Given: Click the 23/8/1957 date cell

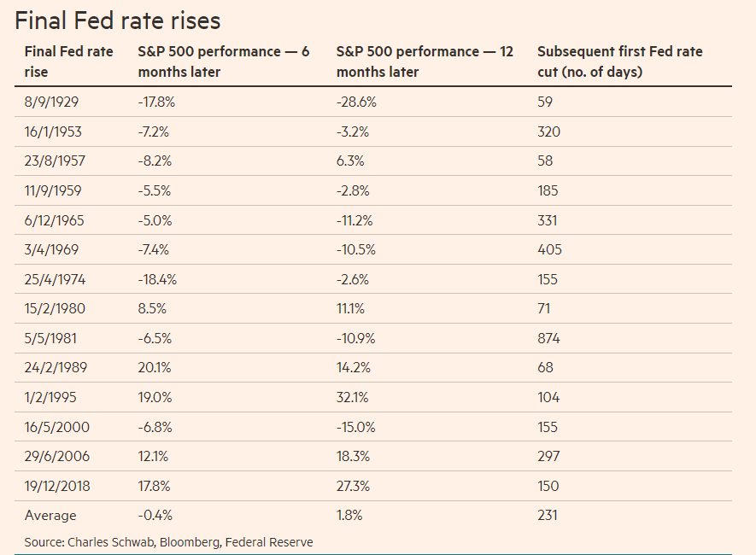Looking at the screenshot, I should click(x=55, y=161).
